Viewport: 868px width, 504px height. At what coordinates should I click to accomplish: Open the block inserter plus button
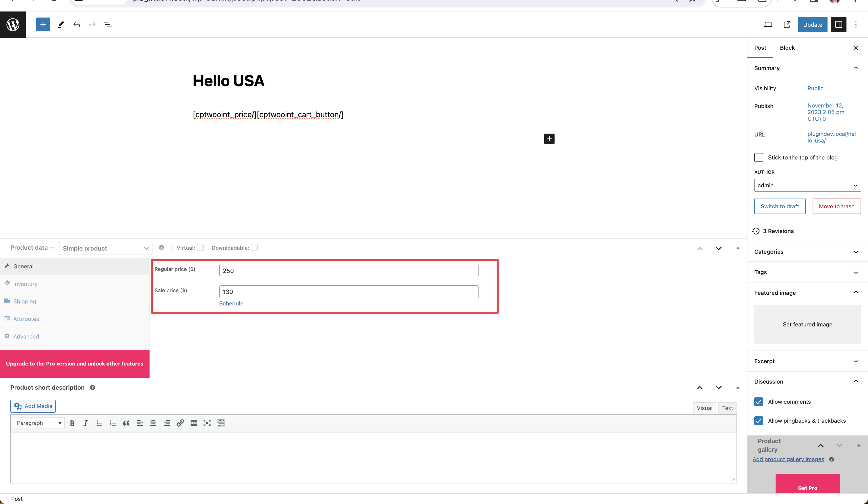pyautogui.click(x=43, y=24)
